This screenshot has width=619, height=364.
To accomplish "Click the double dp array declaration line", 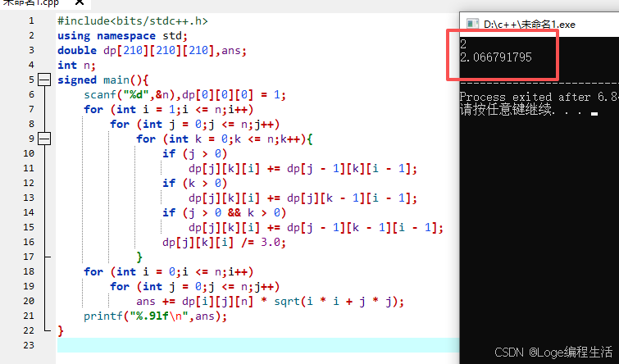I will tap(152, 51).
